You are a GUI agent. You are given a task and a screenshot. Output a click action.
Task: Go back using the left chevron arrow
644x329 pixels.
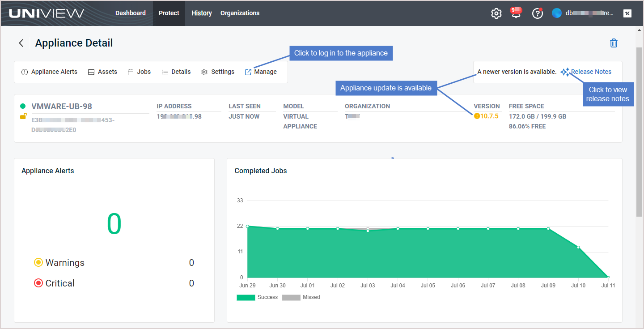(21, 43)
